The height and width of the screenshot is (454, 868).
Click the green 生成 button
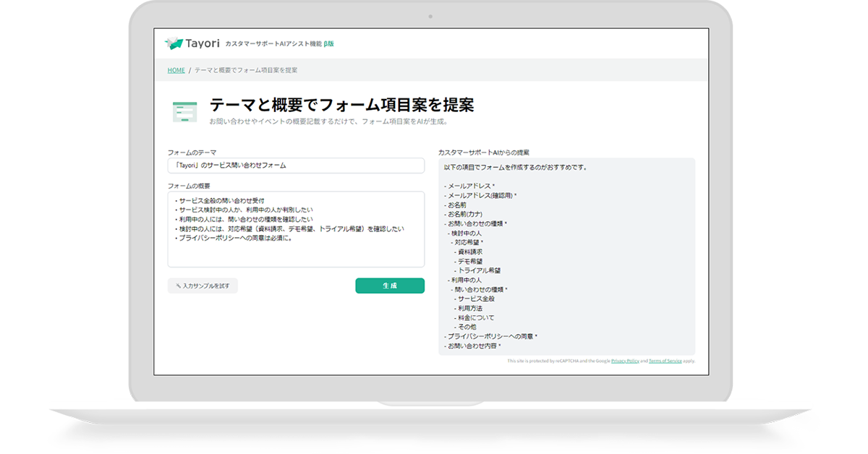pos(390,286)
